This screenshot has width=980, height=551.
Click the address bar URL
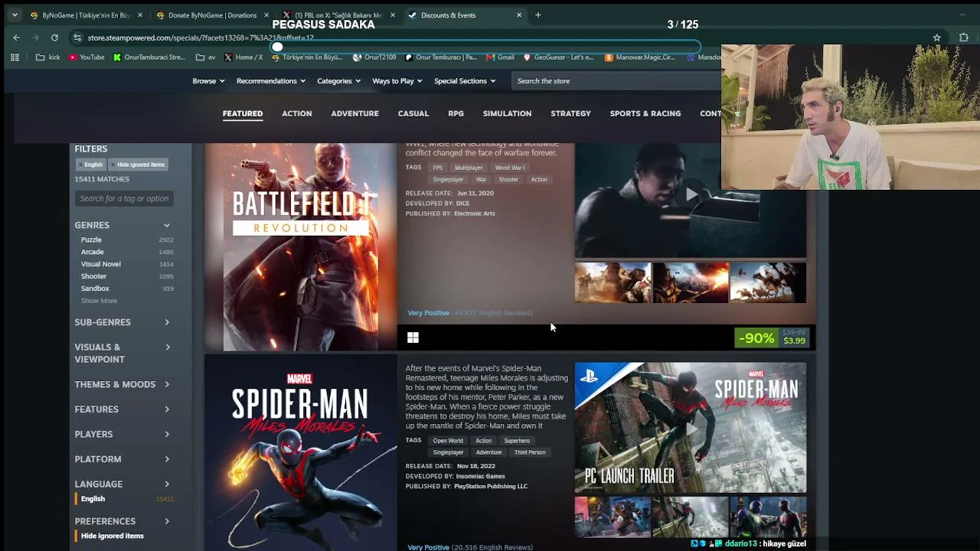click(x=201, y=37)
